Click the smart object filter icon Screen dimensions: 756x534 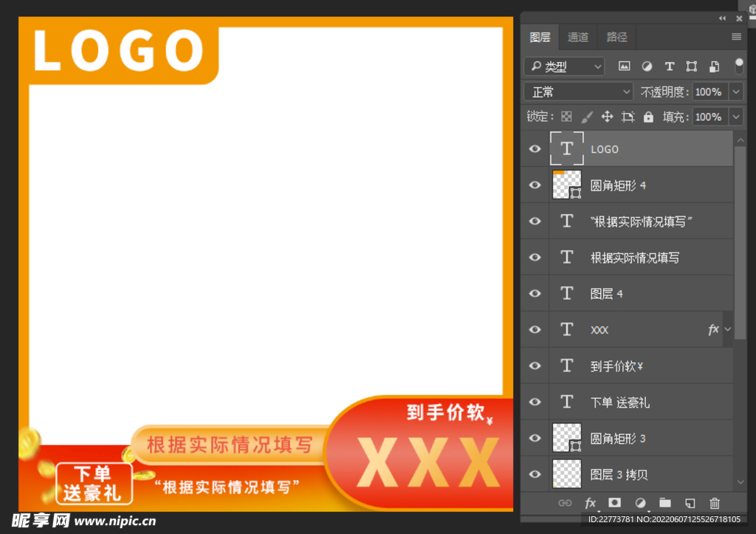pyautogui.click(x=714, y=66)
